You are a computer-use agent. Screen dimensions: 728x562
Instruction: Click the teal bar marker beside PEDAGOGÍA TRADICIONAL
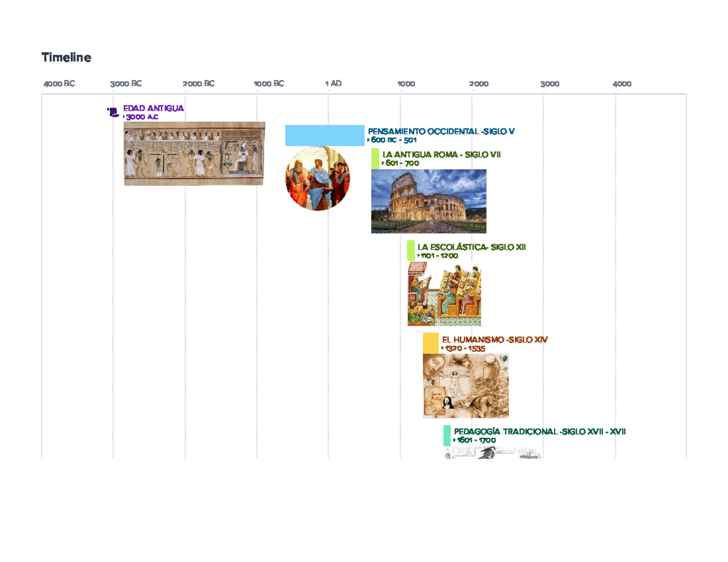coord(447,434)
